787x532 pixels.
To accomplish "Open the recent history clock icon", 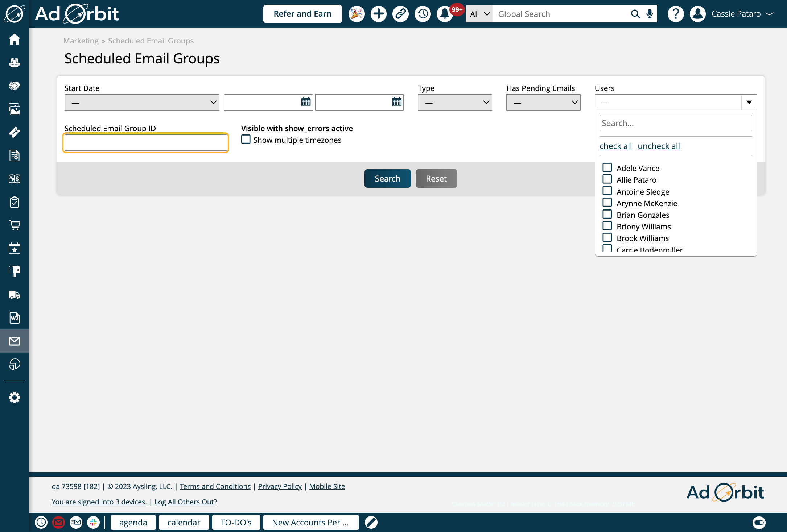I will coord(423,14).
